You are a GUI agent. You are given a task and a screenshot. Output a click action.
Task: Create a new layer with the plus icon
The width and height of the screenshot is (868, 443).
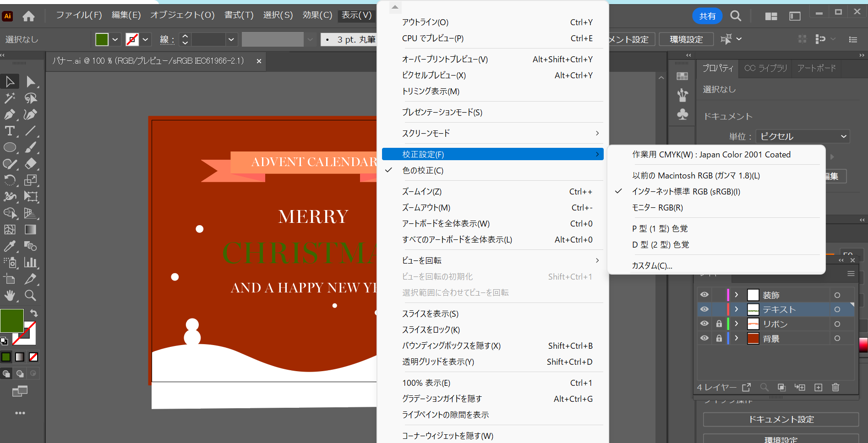[x=819, y=387]
